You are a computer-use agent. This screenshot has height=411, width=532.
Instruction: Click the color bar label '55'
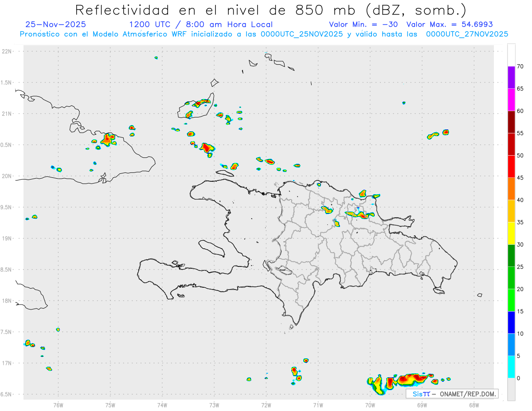click(520, 133)
